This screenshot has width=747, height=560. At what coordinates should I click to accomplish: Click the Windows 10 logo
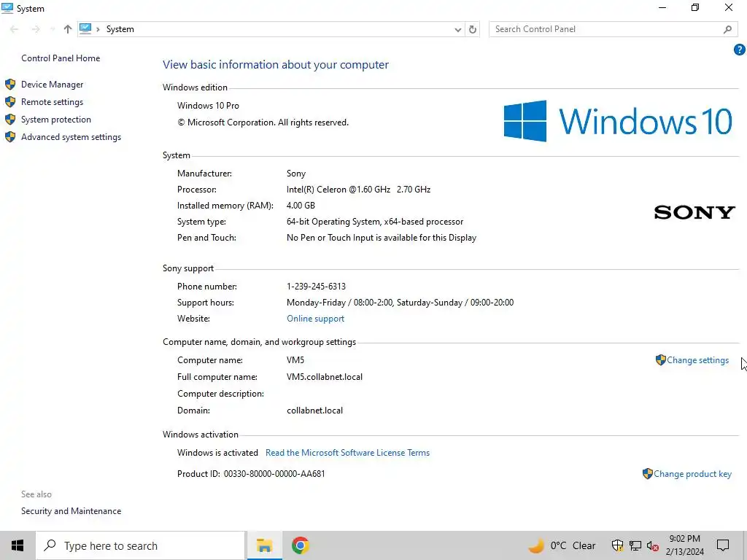[618, 121]
